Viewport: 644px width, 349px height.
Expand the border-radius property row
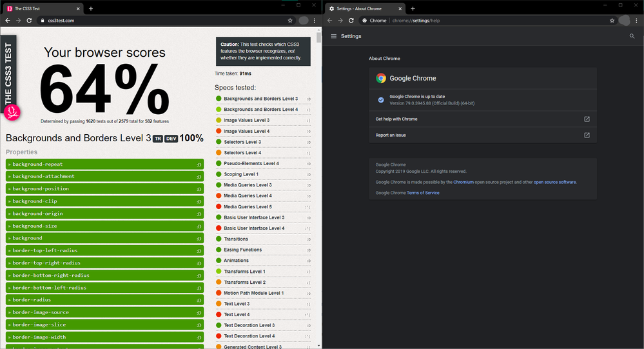(x=104, y=300)
